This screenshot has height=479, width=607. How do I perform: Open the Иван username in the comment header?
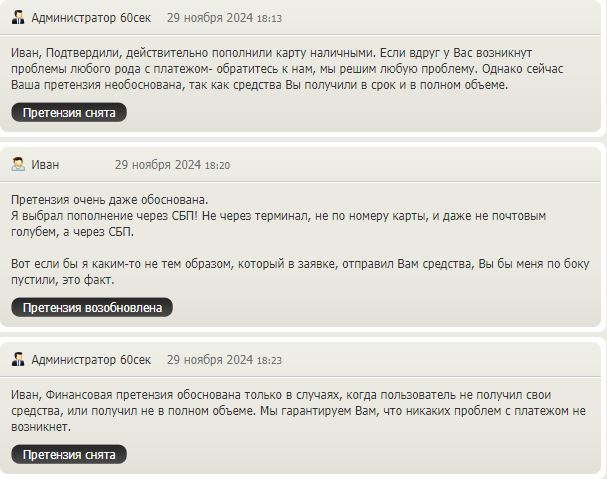[x=45, y=165]
